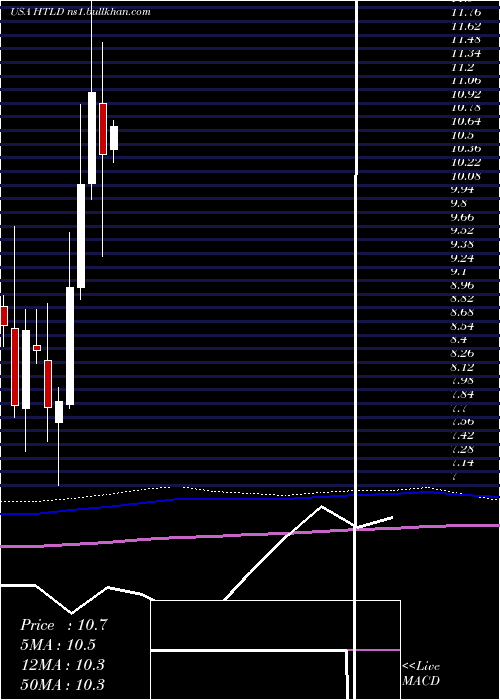Click the 'Price : 10.7' readout

(x=64, y=625)
